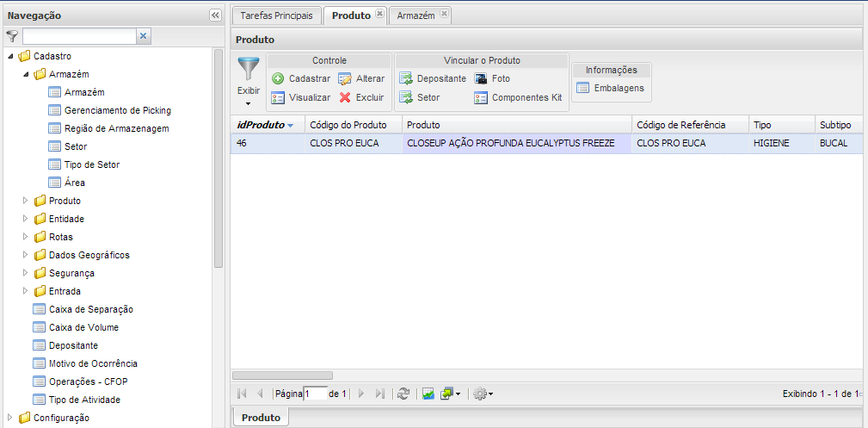This screenshot has width=868, height=428.
Task: Open Componentes Kit
Action: 518,97
